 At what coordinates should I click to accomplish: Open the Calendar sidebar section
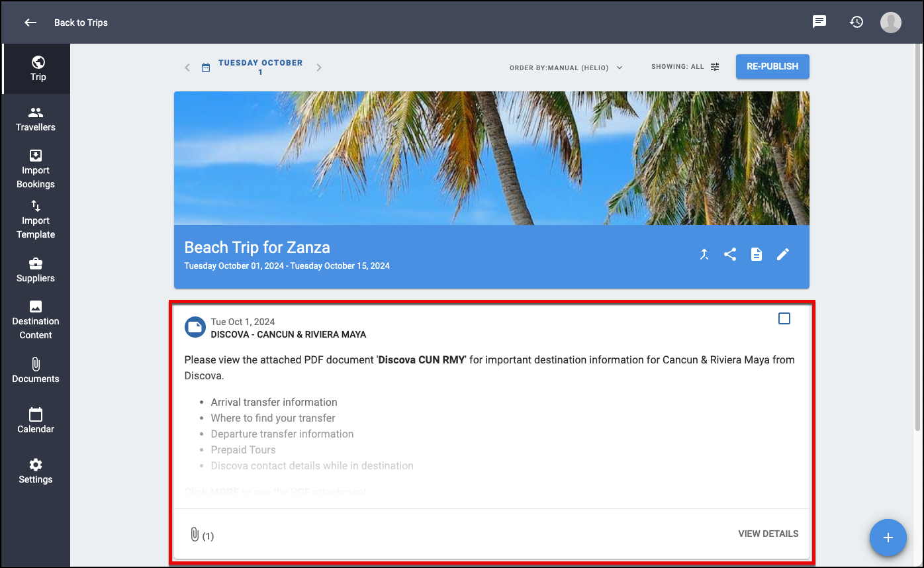point(36,421)
